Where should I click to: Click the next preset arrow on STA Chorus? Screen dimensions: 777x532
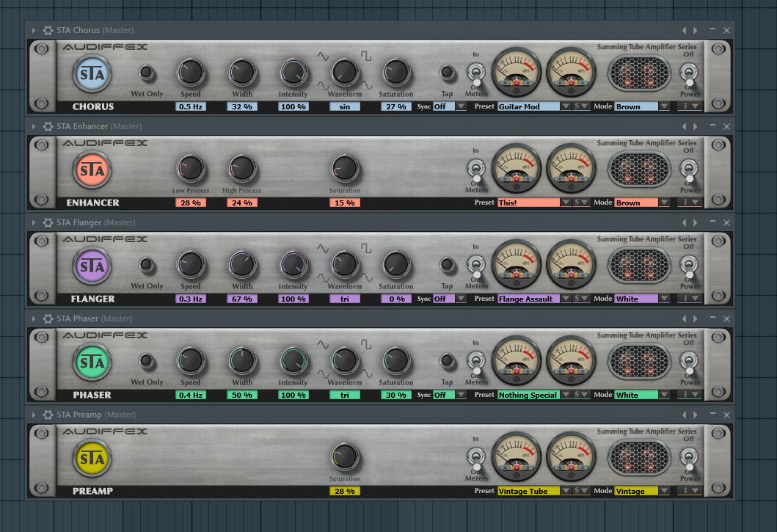[x=696, y=30]
